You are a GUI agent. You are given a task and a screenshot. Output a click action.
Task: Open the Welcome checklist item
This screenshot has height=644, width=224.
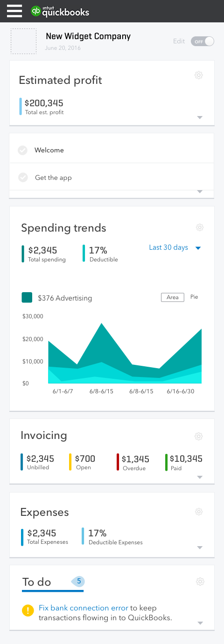coord(112,150)
